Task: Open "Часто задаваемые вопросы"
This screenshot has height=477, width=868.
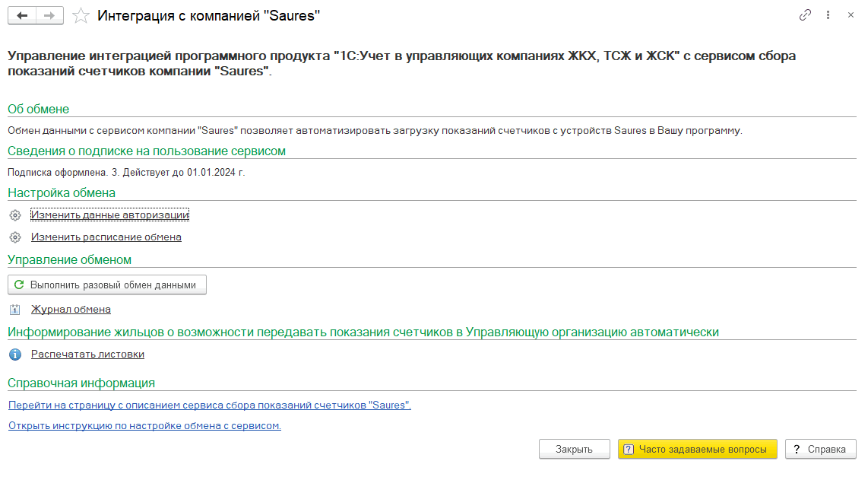Action: [x=698, y=450]
